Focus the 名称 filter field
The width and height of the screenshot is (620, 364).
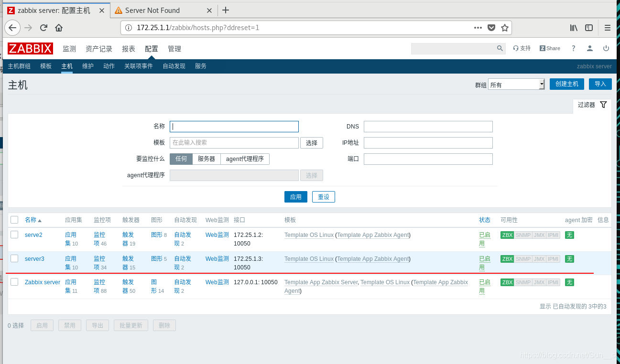pos(234,127)
